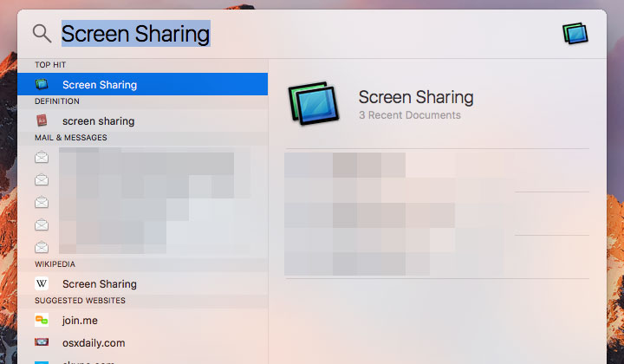The width and height of the screenshot is (624, 364).
Task: Click the join.me site icon
Action: [42, 320]
